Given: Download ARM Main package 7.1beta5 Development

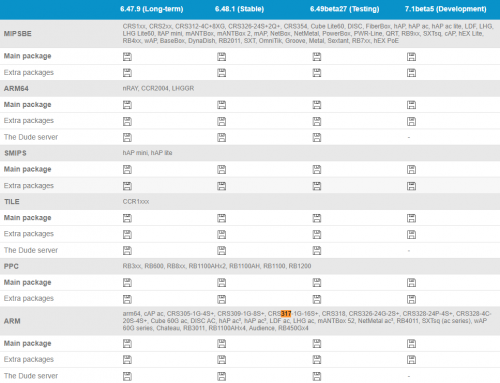Looking at the screenshot, I should coord(411,344).
